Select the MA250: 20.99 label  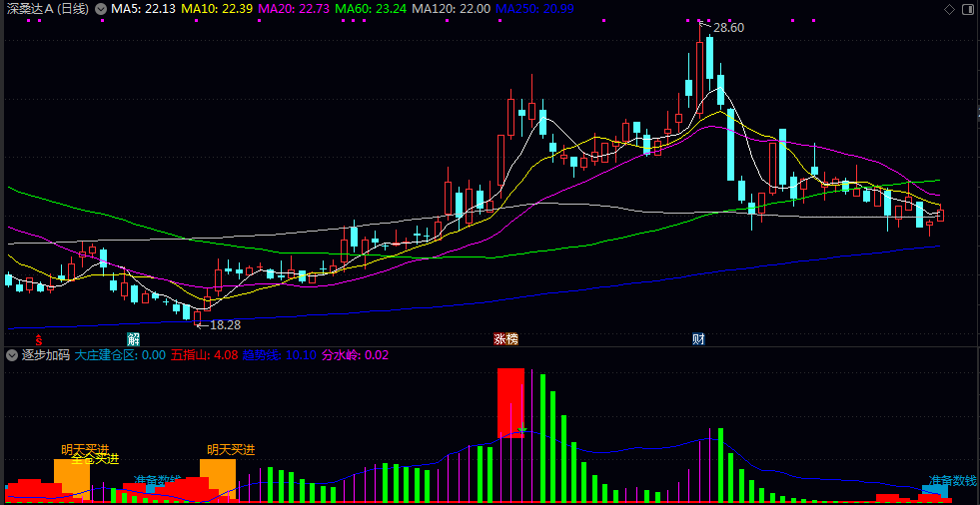533,9
